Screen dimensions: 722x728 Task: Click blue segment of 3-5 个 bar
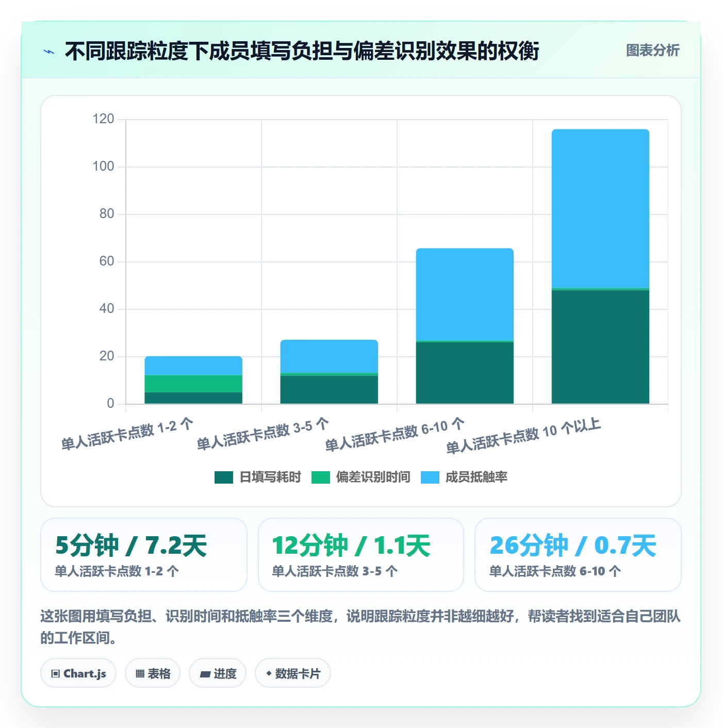[329, 356]
